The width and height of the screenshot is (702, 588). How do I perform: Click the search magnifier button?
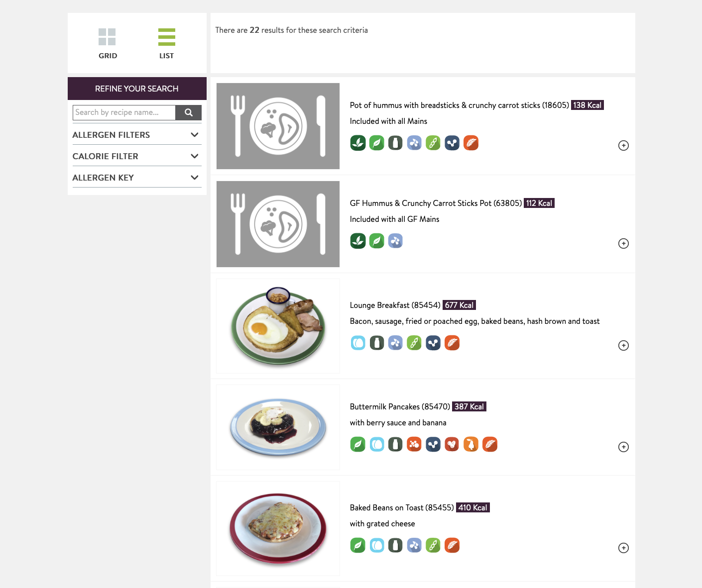point(189,112)
